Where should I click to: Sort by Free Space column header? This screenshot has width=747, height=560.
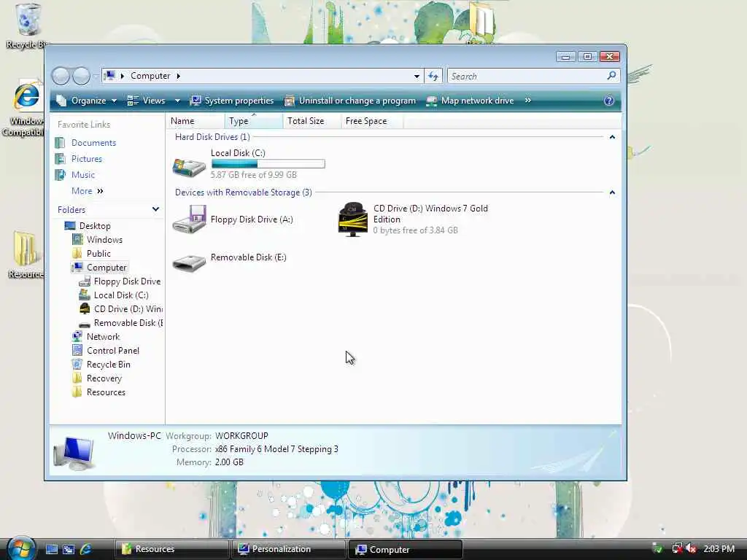[x=372, y=121]
